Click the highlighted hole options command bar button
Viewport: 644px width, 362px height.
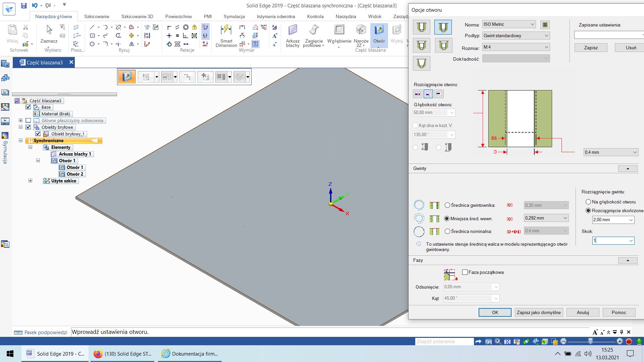127,77
